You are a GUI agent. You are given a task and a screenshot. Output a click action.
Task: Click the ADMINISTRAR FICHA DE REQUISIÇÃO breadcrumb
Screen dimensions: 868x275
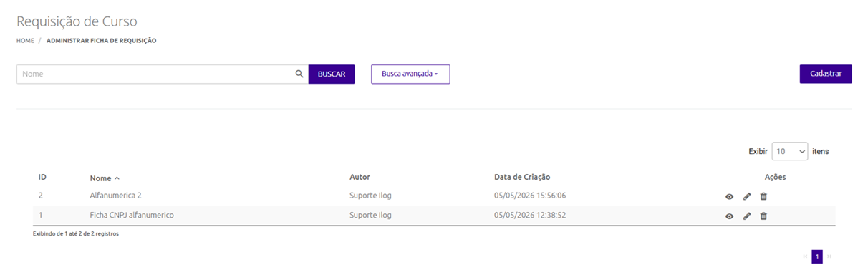point(102,41)
